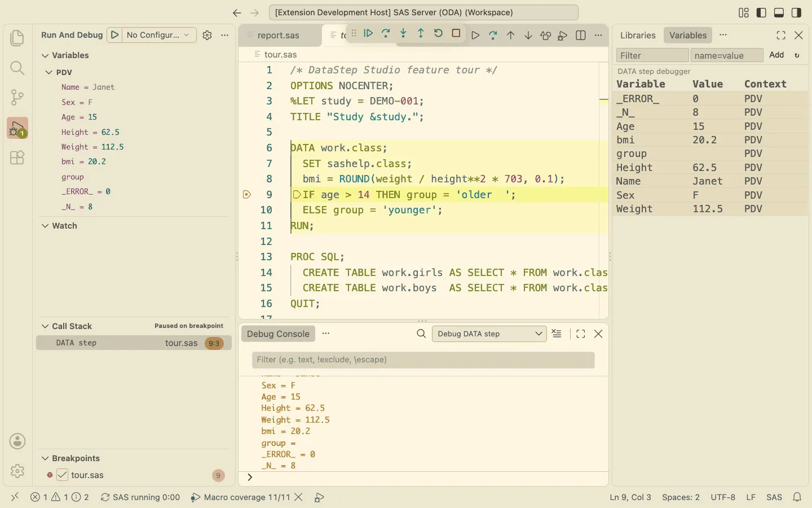Switch to the report.sas tab
Viewport: 812px width, 508px height.
[x=279, y=36]
